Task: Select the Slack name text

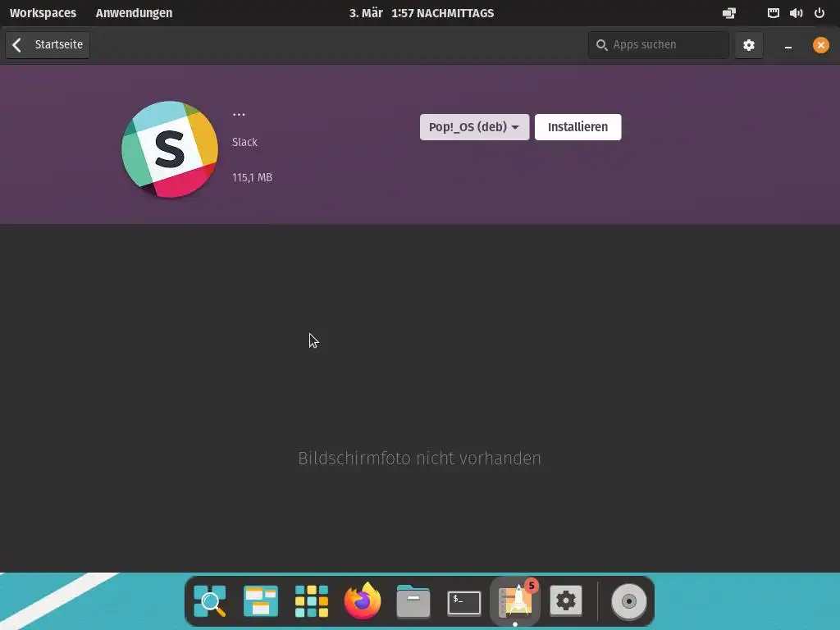Action: pyautogui.click(x=244, y=142)
